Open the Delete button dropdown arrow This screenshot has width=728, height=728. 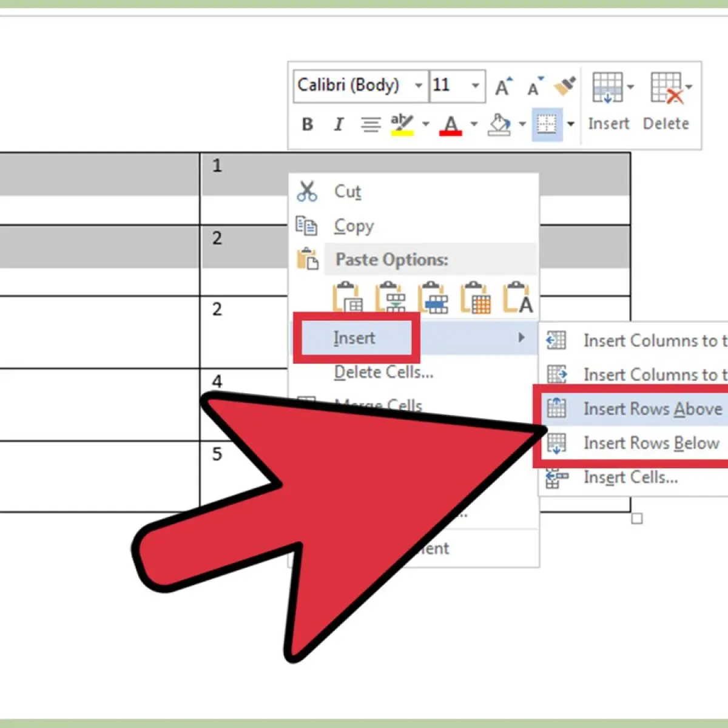point(689,87)
